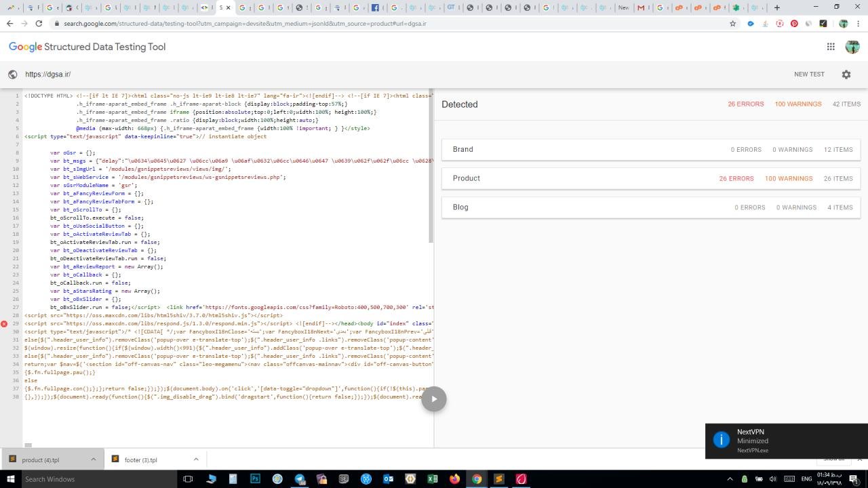Open the Google apps grid
Image resolution: width=868 pixels, height=488 pixels.
tap(831, 47)
